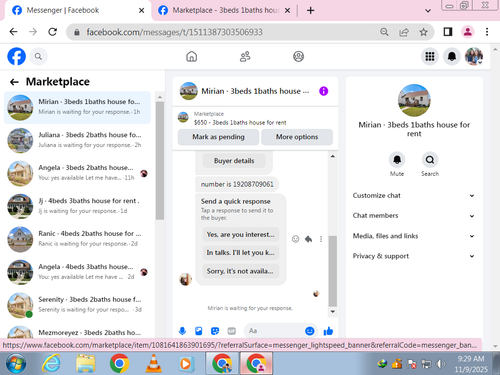Viewport: 500px width, 375px height.
Task: Choose a GIF using the GIF icon
Action: (x=231, y=331)
